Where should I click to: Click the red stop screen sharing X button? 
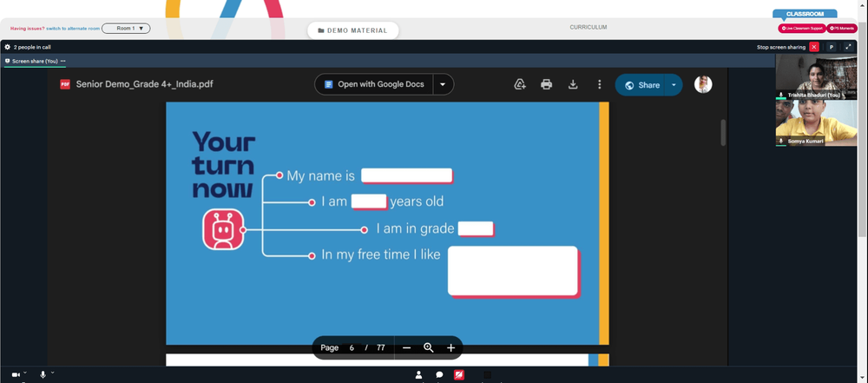pyautogui.click(x=814, y=47)
